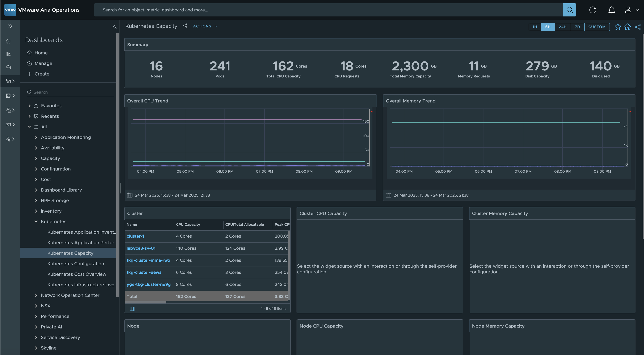The image size is (644, 355).
Task: Open the calendar icon under Overall CPU Trend
Action: 129,195
